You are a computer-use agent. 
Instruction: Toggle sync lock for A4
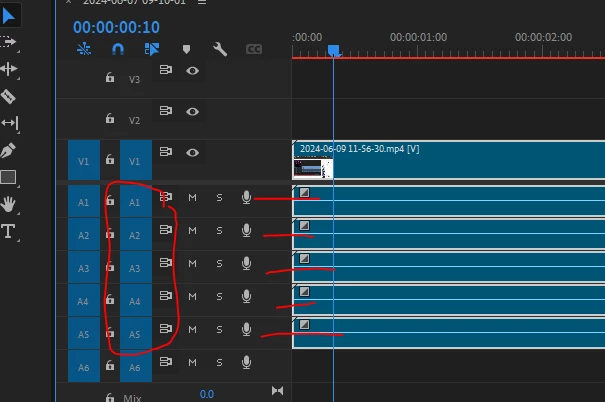coord(166,296)
